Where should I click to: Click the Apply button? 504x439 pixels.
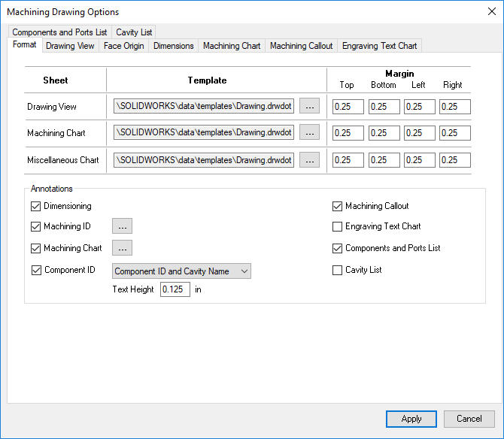411,419
